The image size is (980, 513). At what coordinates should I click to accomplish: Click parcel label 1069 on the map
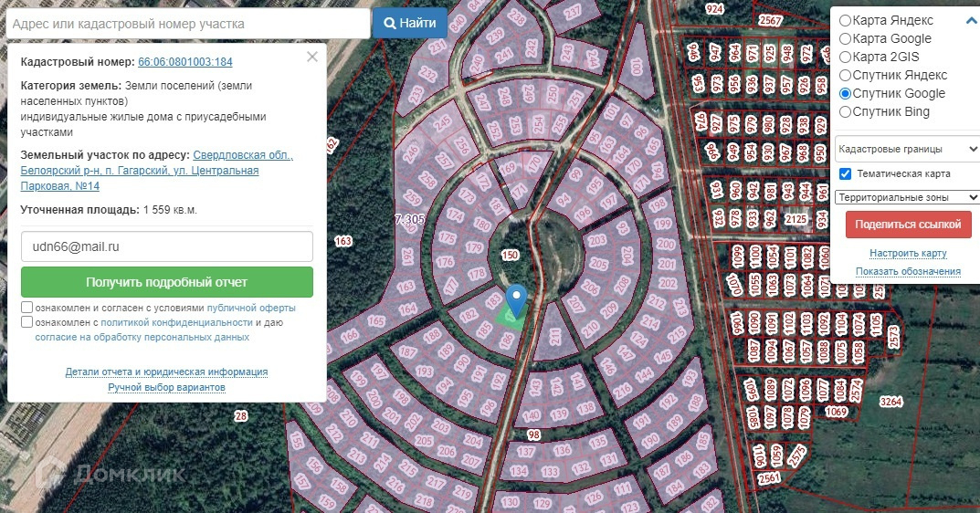click(837, 412)
